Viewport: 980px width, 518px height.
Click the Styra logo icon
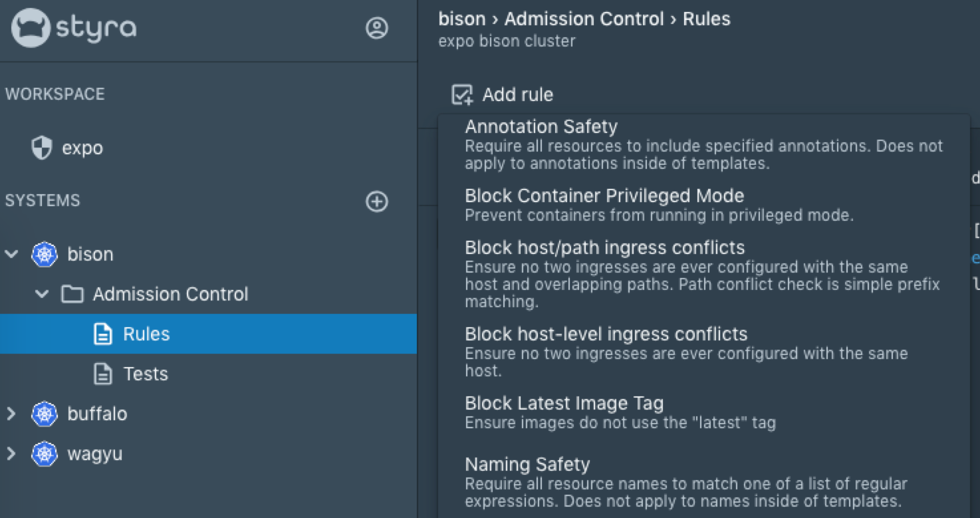coord(31,28)
